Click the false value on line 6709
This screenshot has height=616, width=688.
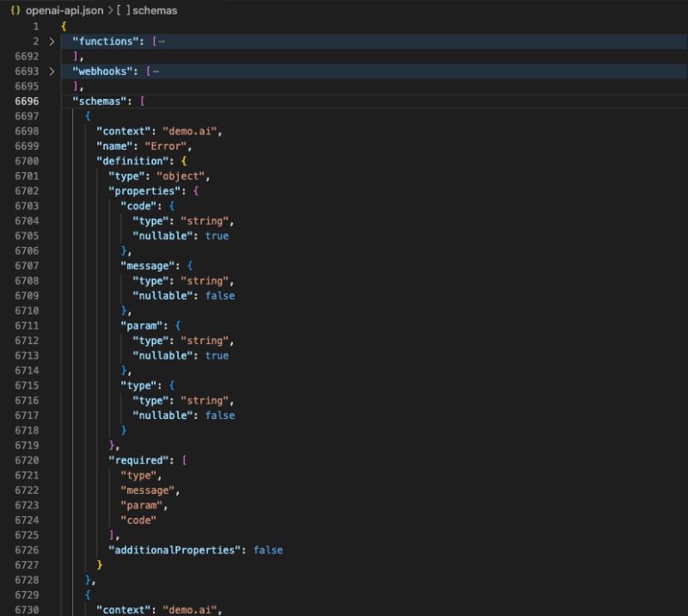click(x=220, y=296)
